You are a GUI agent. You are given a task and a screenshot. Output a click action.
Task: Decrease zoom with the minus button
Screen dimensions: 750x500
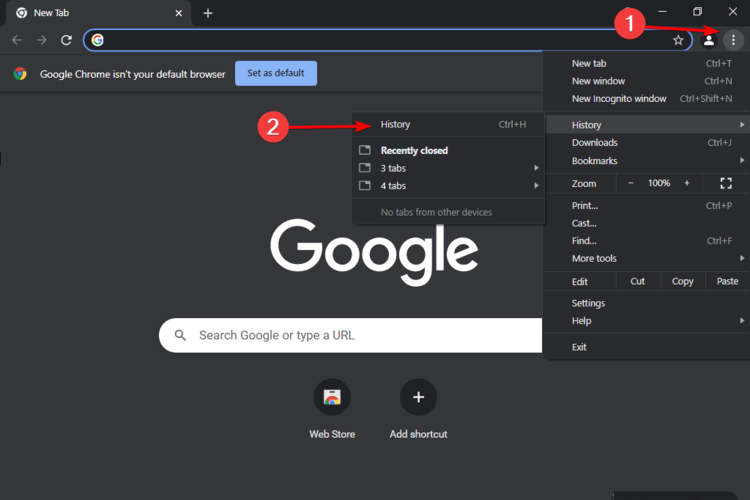tap(631, 183)
